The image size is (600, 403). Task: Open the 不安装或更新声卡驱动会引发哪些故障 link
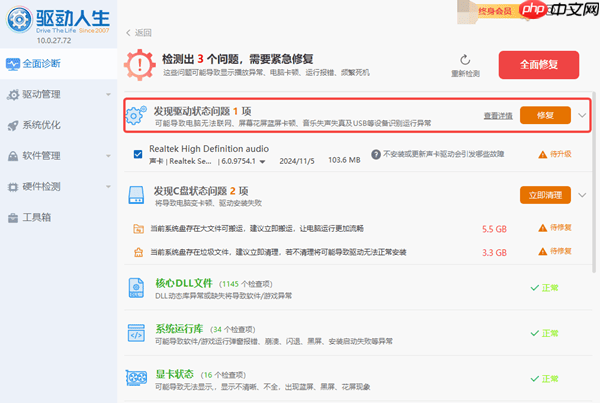443,154
